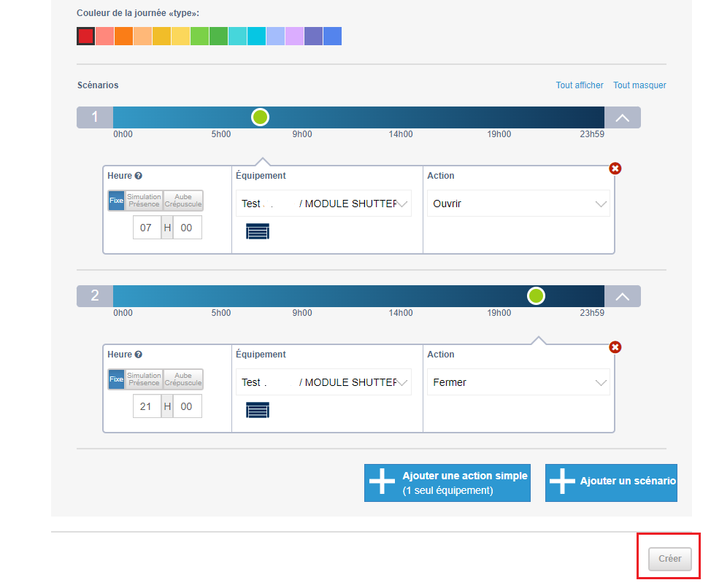
Task: Click 14h00 label on scenario 1 timeline
Action: (x=400, y=134)
